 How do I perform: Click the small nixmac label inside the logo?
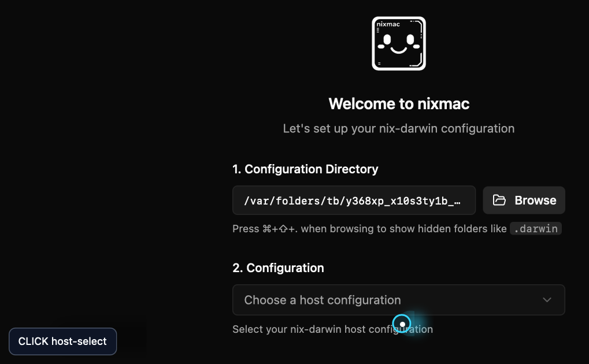388,24
